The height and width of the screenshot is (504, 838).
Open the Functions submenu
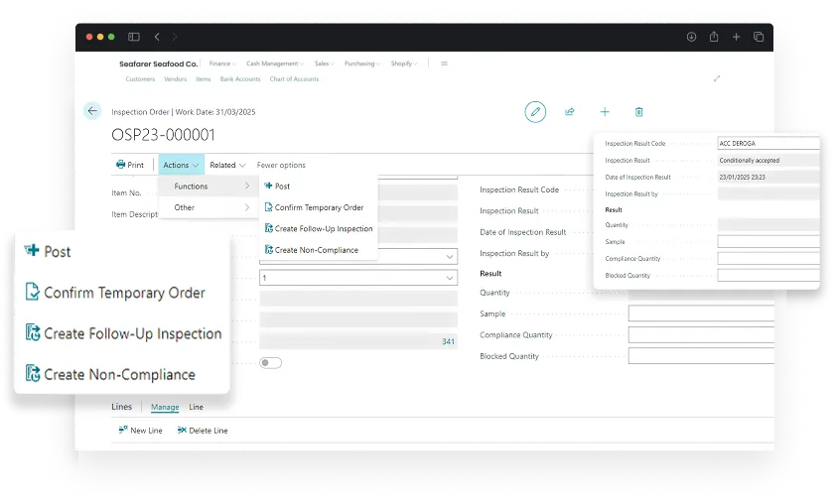(x=209, y=187)
